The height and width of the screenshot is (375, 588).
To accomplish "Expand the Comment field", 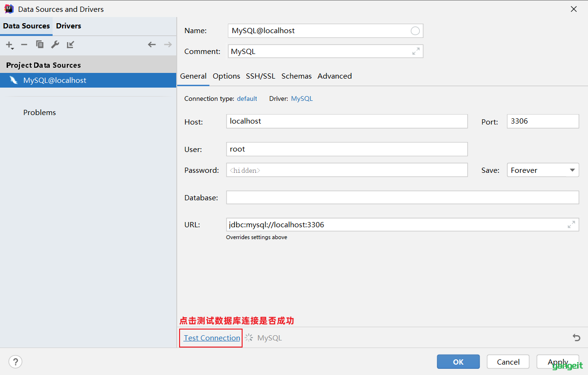I will [416, 51].
